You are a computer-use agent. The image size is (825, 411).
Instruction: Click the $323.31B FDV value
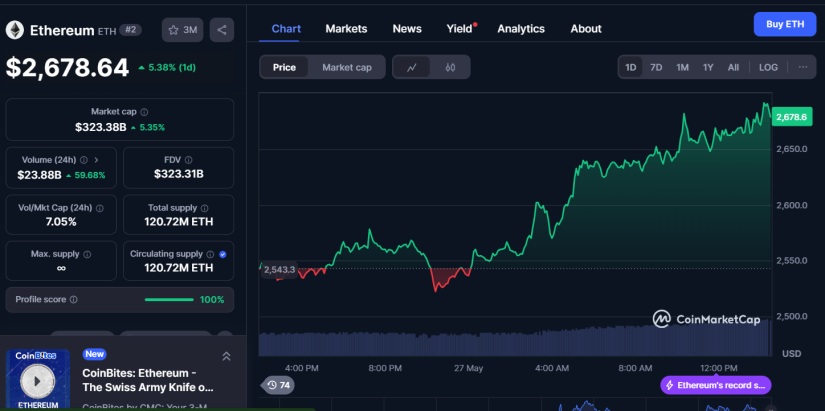point(179,174)
